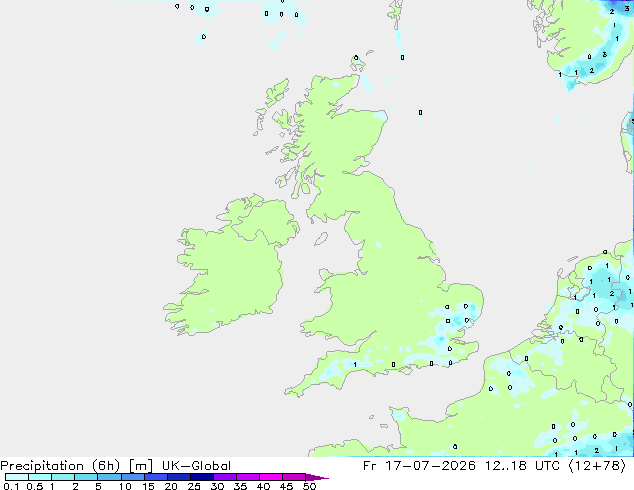Select the 2–5 legend color swatch
Viewport: 634px width, 490px height.
[x=86, y=477]
